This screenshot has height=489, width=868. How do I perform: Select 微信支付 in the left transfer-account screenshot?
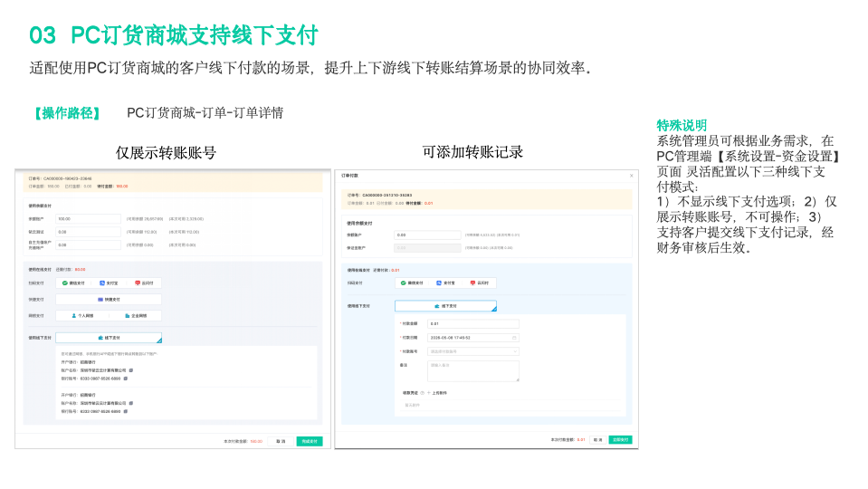pyautogui.click(x=73, y=283)
